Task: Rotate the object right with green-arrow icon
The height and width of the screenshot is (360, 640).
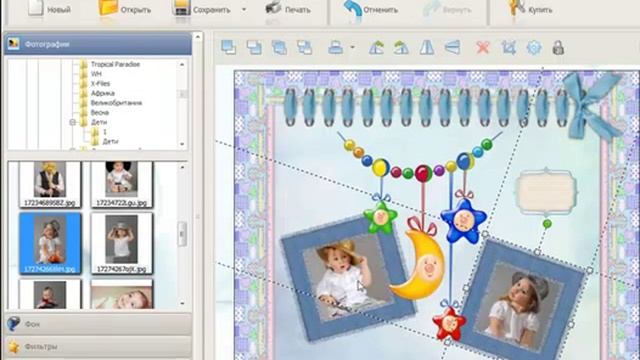Action: (x=401, y=47)
